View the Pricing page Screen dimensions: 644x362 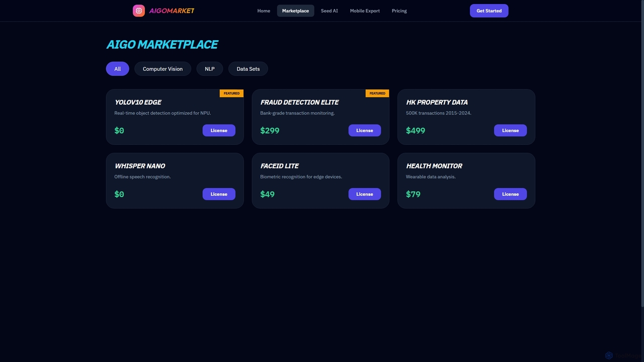click(x=399, y=11)
